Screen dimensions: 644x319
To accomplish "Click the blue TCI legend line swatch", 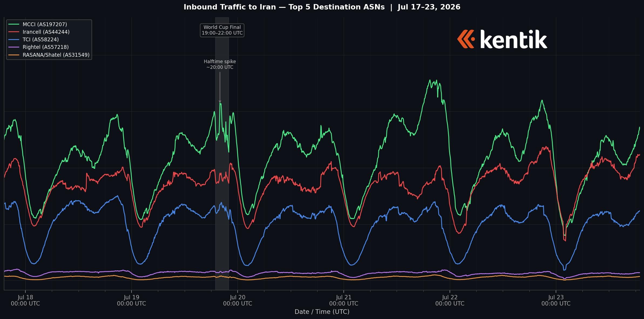I will [x=14, y=39].
